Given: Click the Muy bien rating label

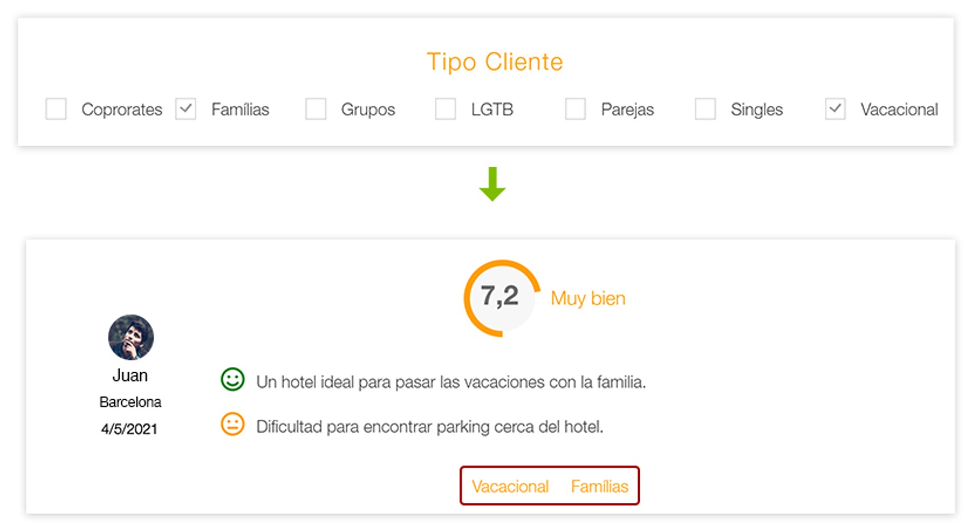Looking at the screenshot, I should [588, 299].
